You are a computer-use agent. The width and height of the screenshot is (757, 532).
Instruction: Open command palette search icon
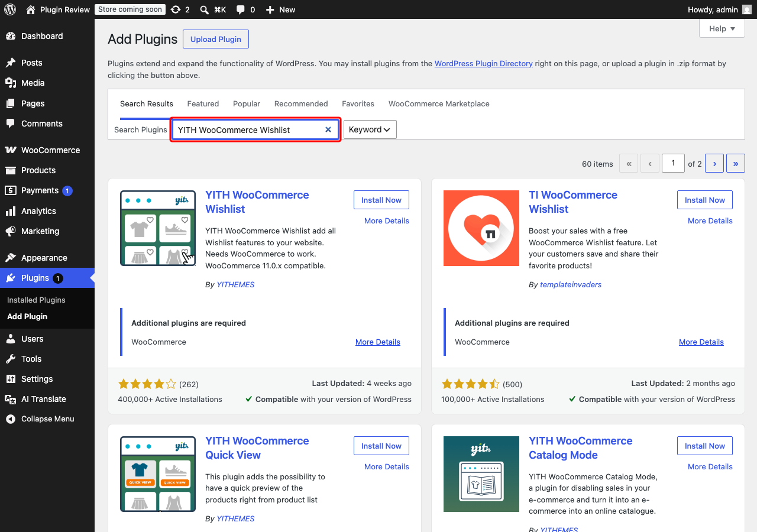point(204,9)
